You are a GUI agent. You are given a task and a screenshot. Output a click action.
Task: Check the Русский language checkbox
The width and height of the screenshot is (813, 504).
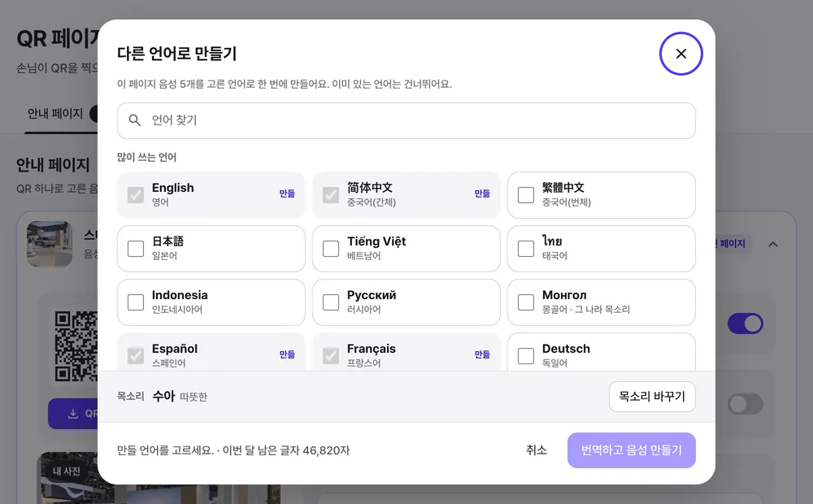[x=331, y=302]
